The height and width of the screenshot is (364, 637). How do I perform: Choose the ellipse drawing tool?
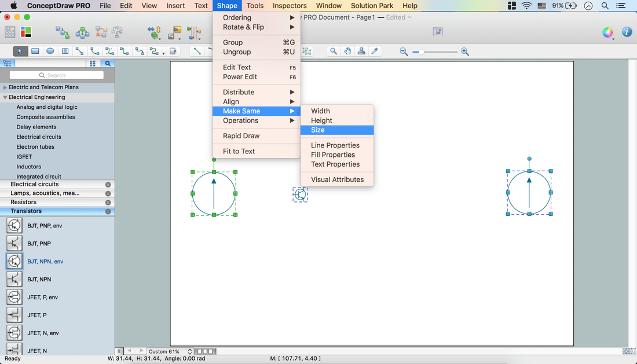pos(50,52)
